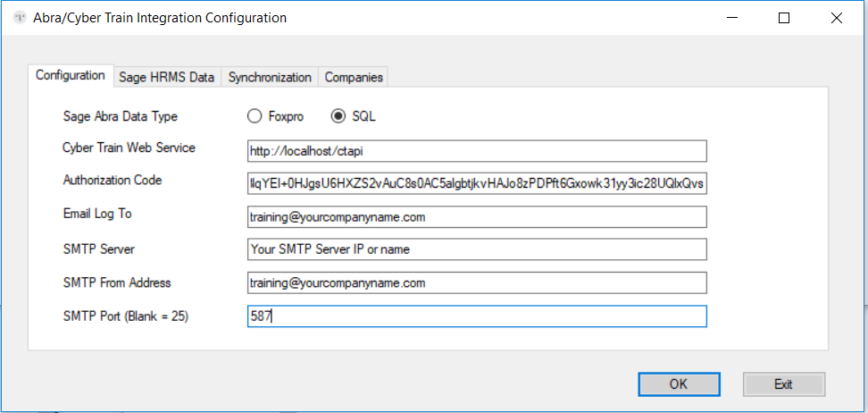Click the SMTP Port field containing 587

tap(477, 316)
